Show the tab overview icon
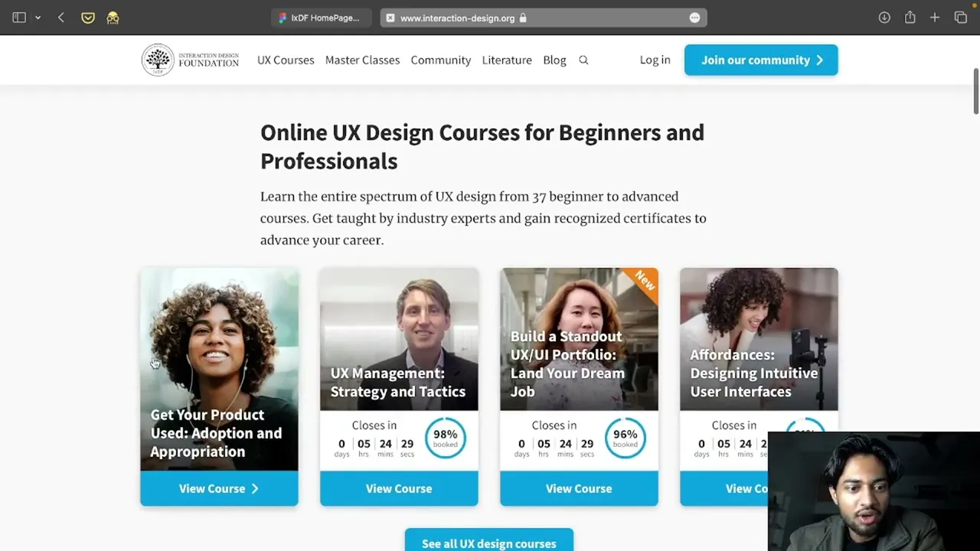 click(x=961, y=18)
